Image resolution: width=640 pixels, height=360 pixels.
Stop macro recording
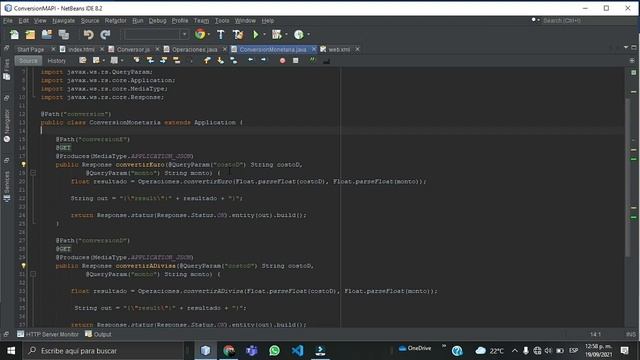[296, 60]
